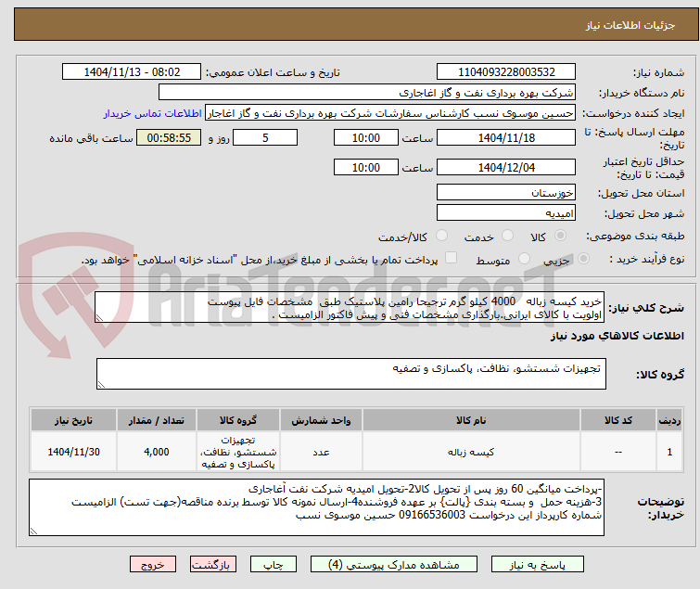Image resolution: width=700 pixels, height=589 pixels.
Task: Click the remaining days field showing 5
Action: [x=265, y=137]
